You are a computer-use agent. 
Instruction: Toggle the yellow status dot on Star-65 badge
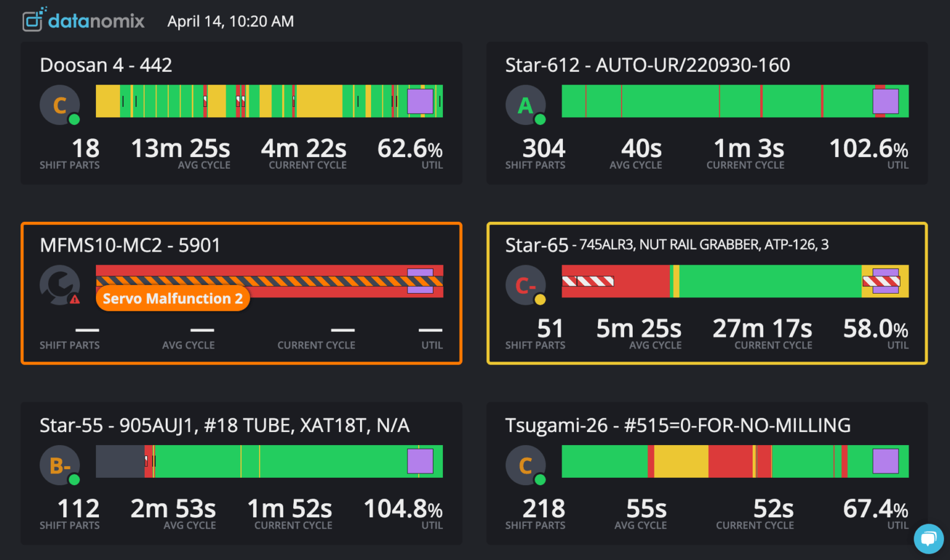(x=540, y=300)
